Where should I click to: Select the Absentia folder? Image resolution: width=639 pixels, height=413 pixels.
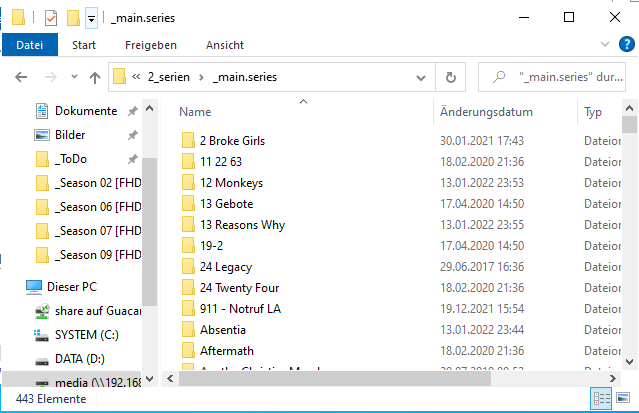pyautogui.click(x=223, y=330)
